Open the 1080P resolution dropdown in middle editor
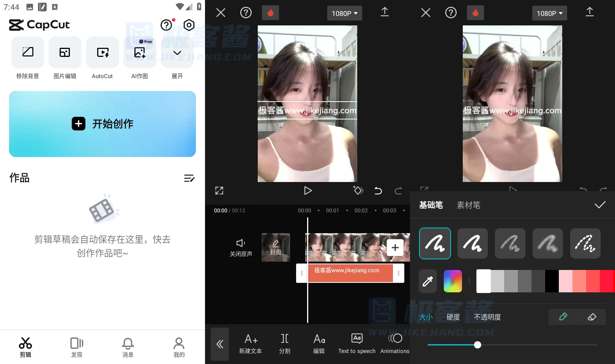 345,13
